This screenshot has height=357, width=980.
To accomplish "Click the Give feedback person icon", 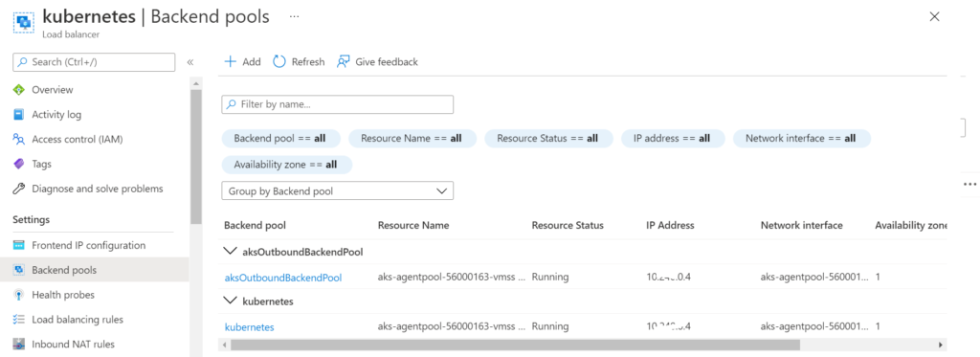I will 343,62.
